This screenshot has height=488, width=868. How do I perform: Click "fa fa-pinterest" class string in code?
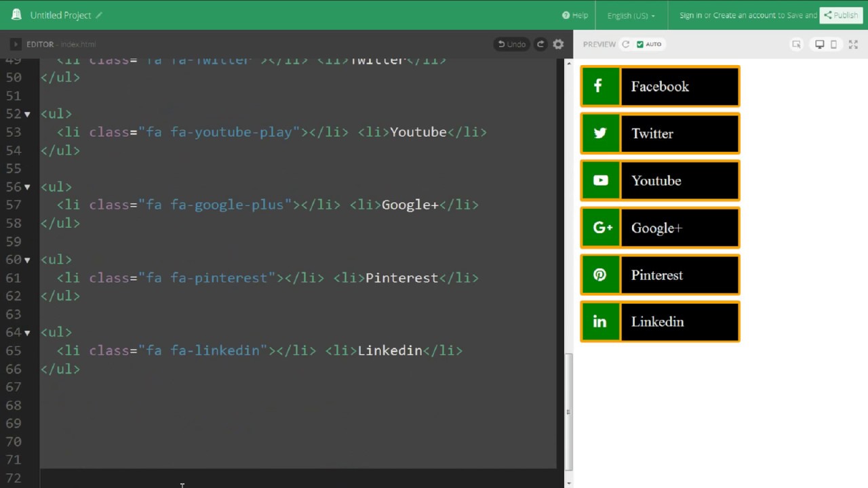point(207,278)
